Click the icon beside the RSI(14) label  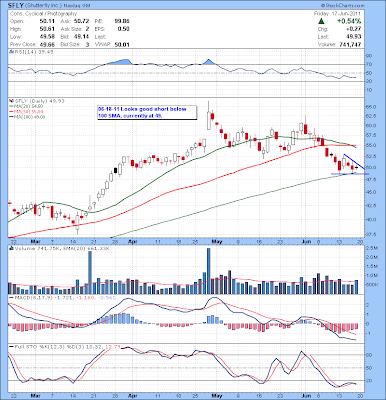pyautogui.click(x=10, y=52)
